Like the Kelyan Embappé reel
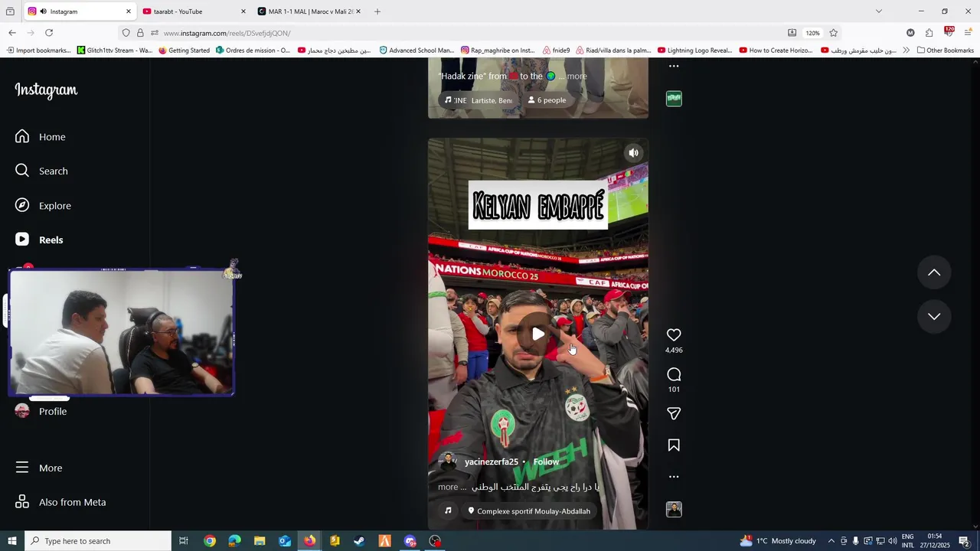This screenshot has width=980, height=551. pos(674,335)
